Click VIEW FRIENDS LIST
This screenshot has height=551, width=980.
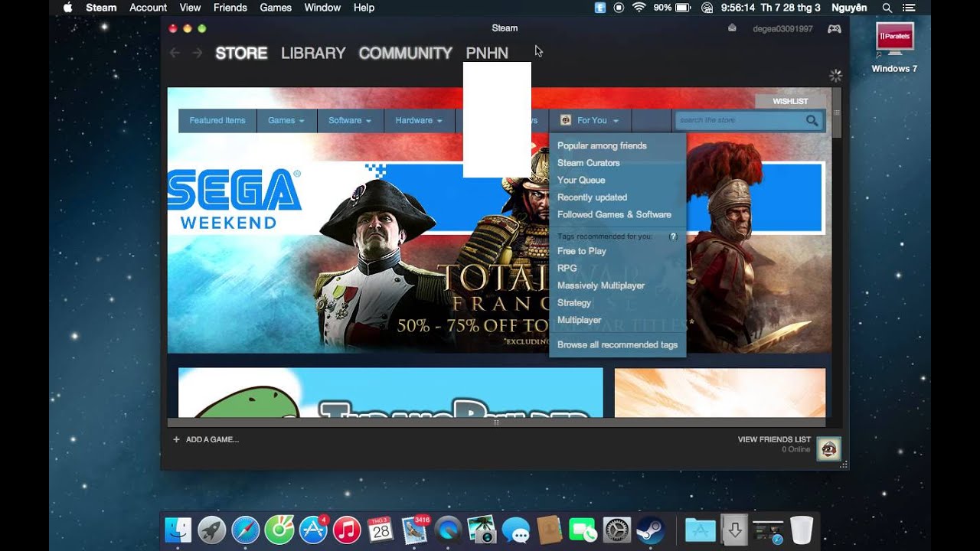click(x=774, y=439)
